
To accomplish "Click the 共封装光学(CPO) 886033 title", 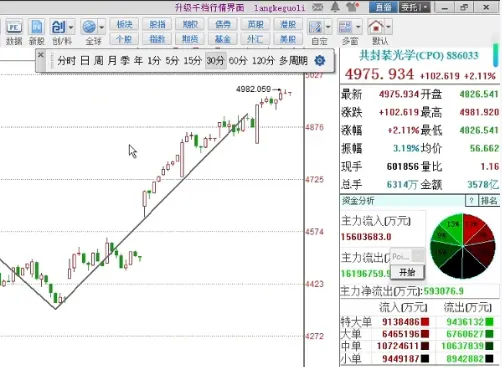I will (x=419, y=55).
